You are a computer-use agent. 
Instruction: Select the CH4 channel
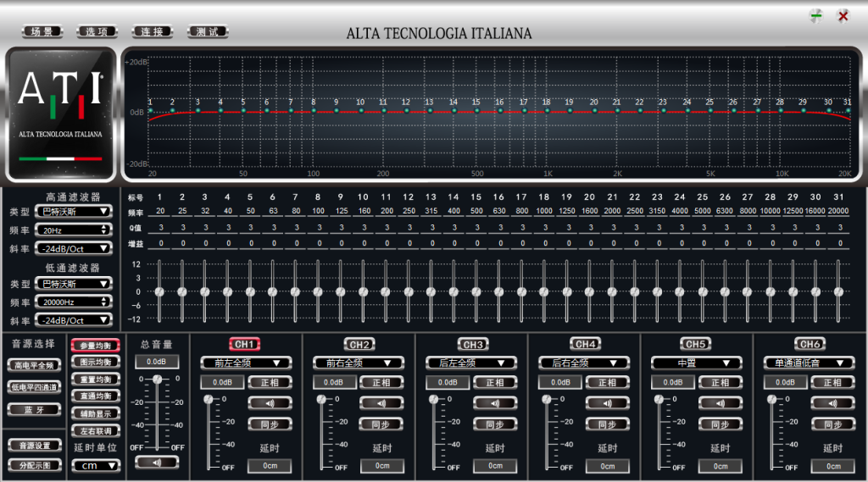coord(585,344)
